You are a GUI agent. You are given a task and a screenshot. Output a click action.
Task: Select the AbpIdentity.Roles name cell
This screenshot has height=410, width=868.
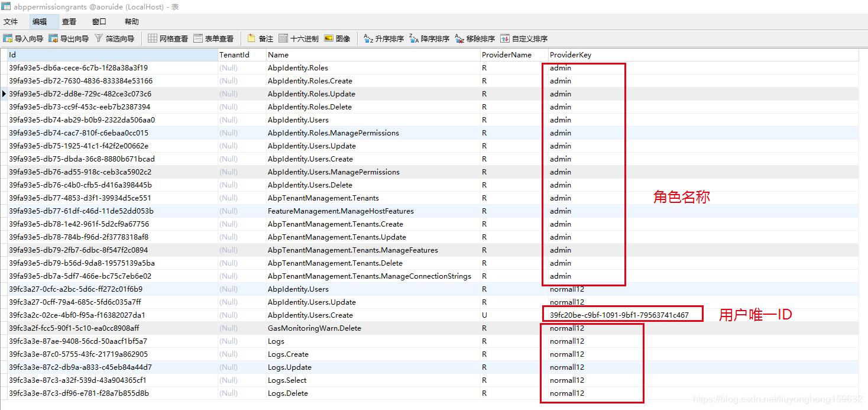pos(373,67)
